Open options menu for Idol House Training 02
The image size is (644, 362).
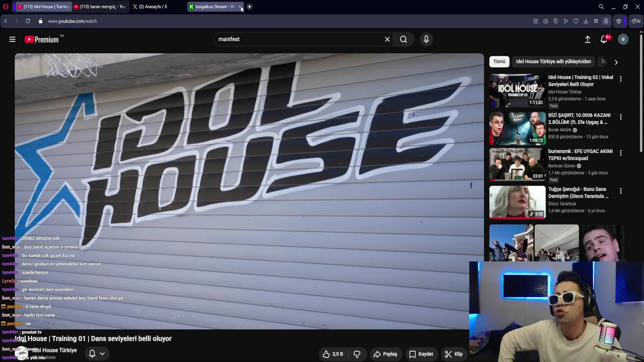coord(620,79)
